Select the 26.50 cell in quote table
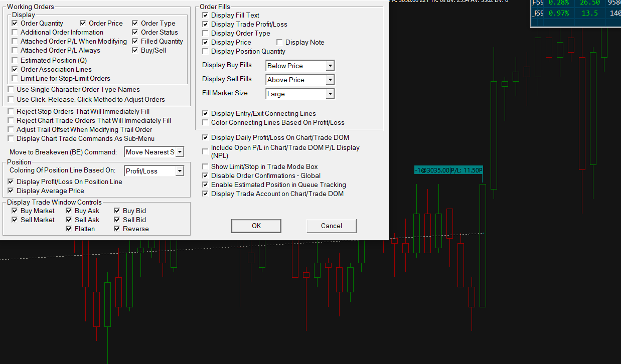Image resolution: width=621 pixels, height=364 pixels. (589, 3)
